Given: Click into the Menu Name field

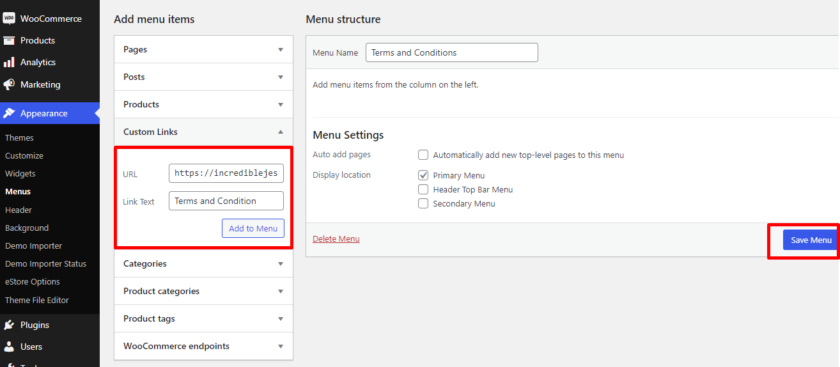Looking at the screenshot, I should [x=452, y=53].
